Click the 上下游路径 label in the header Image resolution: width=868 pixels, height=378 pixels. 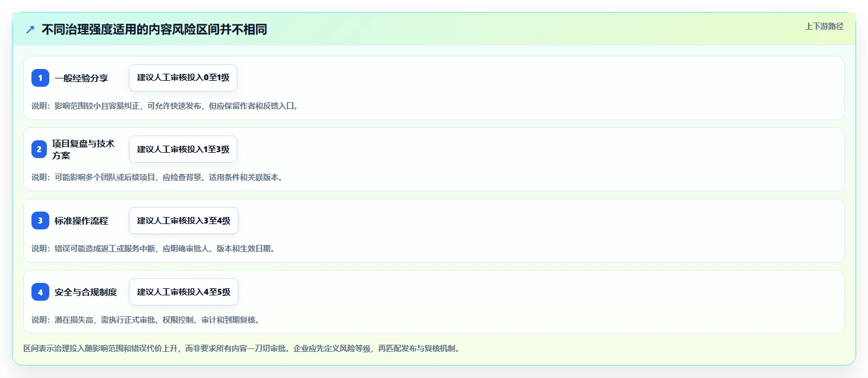824,26
